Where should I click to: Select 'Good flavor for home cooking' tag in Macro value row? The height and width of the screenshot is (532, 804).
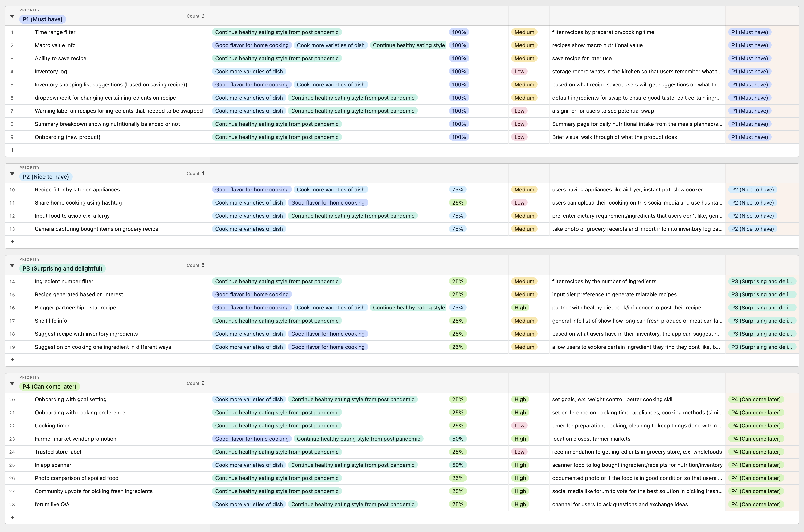point(252,45)
